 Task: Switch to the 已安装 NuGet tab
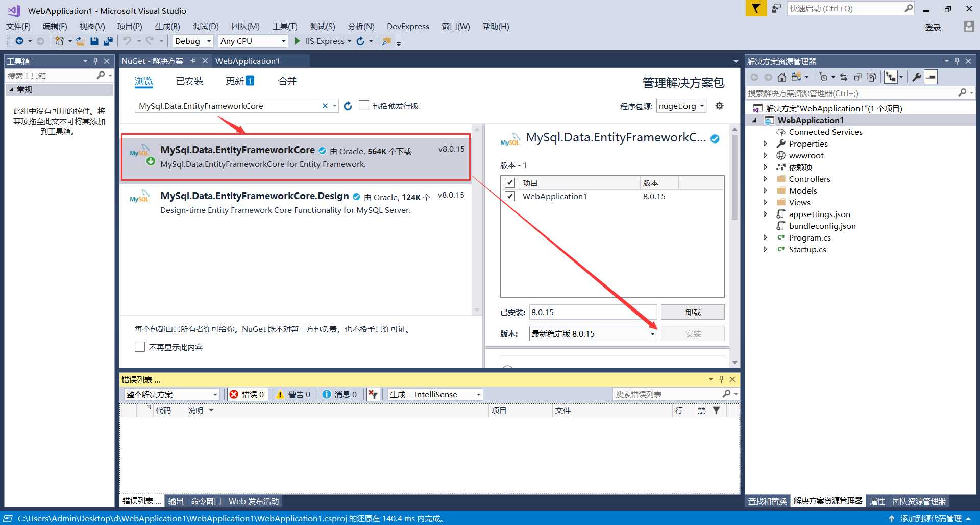[189, 81]
